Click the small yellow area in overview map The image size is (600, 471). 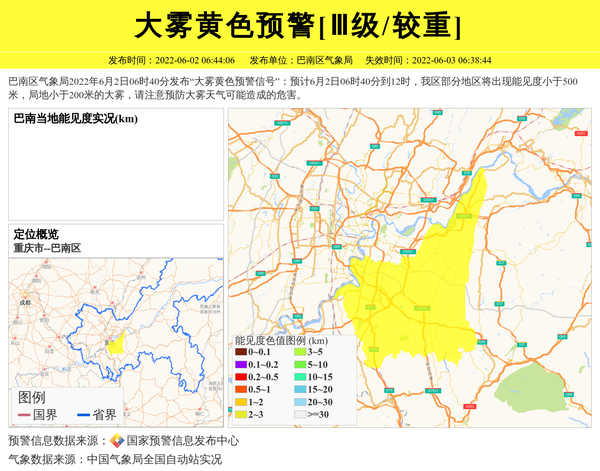click(116, 345)
